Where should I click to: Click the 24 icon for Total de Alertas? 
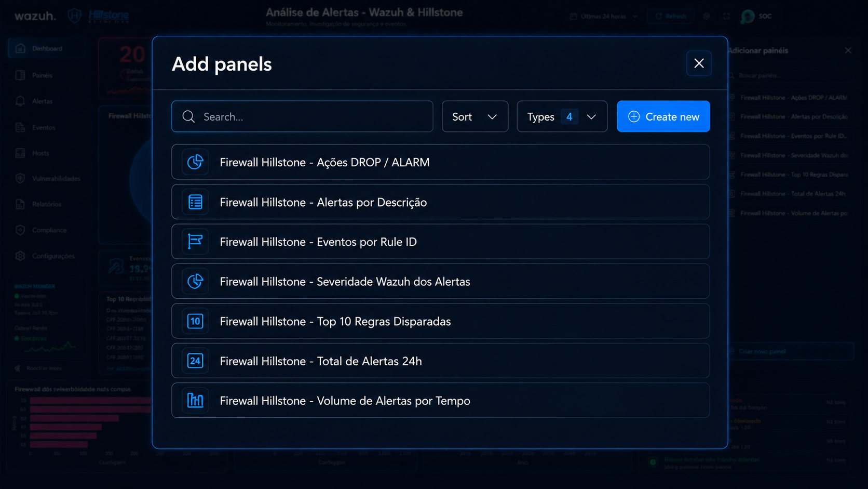195,361
